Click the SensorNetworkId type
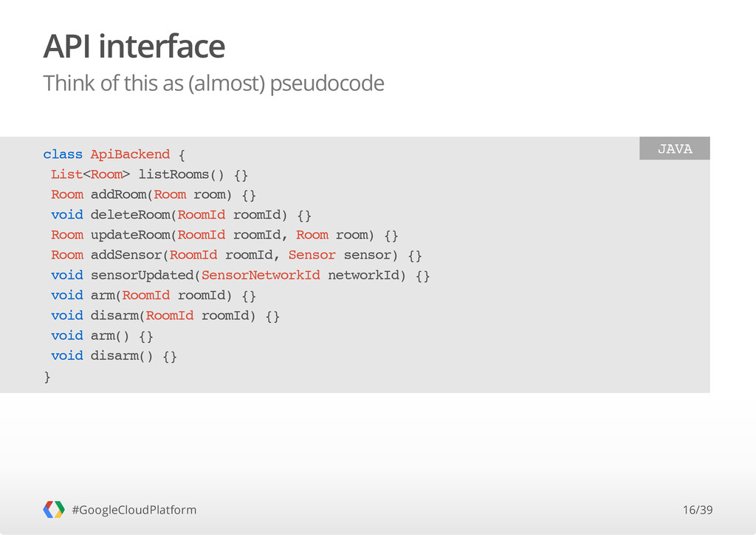 tap(261, 276)
